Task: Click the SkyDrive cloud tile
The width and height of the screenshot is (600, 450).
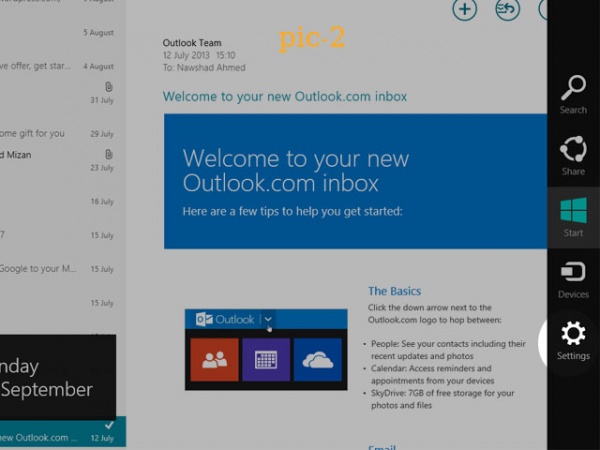Action: point(318,359)
